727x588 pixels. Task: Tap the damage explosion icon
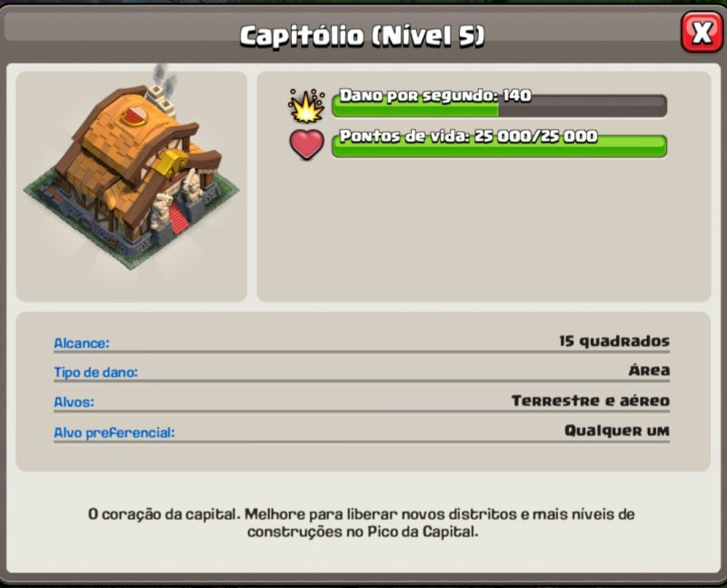pos(306,105)
